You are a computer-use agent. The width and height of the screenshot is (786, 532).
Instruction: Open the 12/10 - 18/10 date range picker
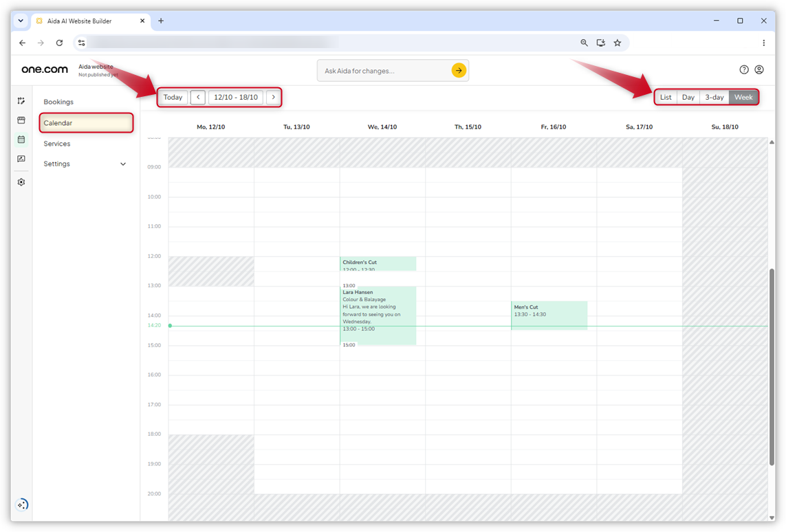point(236,97)
